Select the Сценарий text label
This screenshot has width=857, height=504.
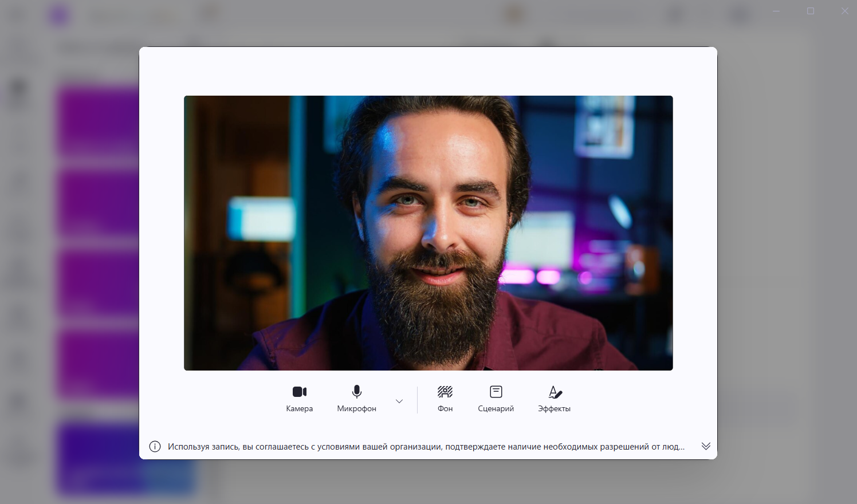point(496,409)
